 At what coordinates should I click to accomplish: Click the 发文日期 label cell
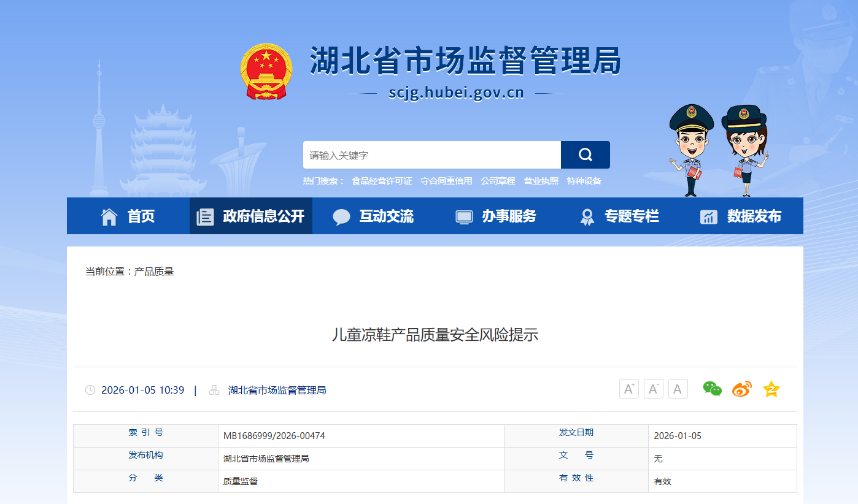point(576,436)
